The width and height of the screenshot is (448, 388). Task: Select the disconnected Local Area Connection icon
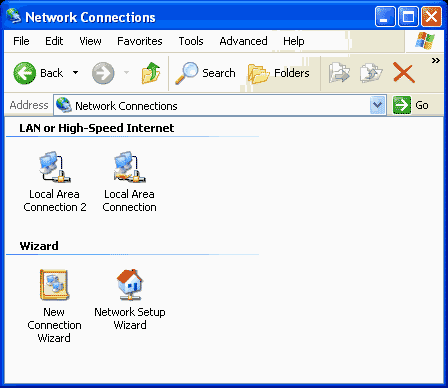pos(130,167)
